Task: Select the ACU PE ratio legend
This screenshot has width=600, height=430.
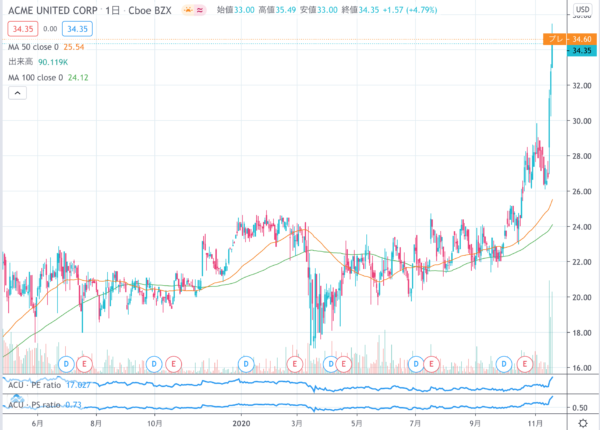Action: [x=49, y=385]
